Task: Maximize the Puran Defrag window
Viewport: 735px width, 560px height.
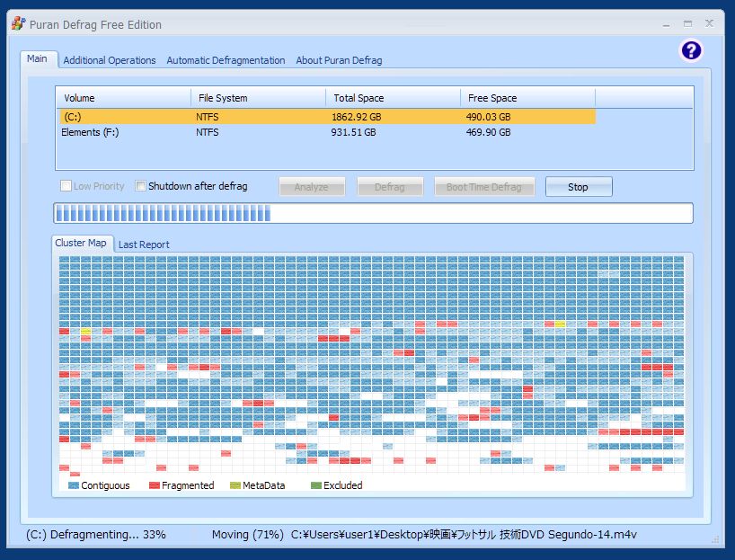Action: (687, 24)
